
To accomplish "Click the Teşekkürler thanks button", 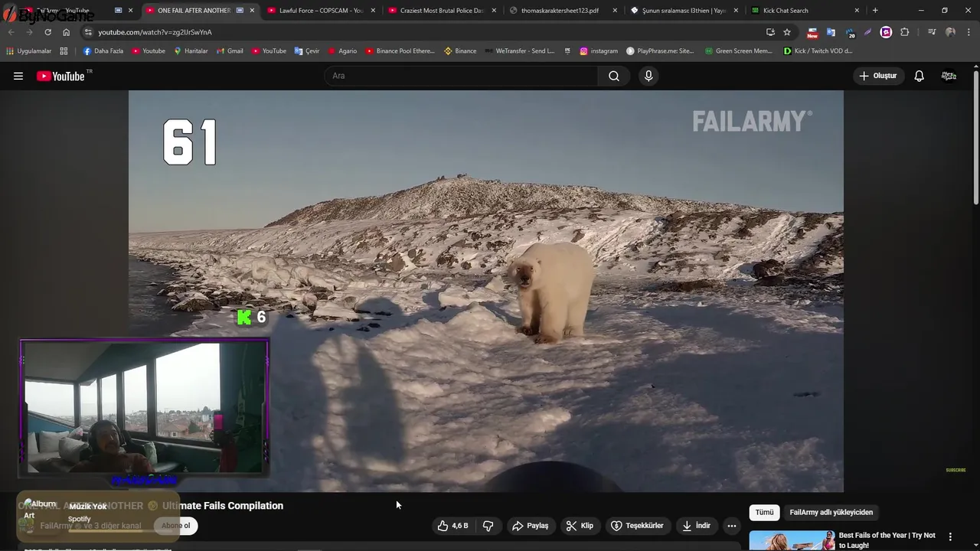I will pyautogui.click(x=637, y=526).
